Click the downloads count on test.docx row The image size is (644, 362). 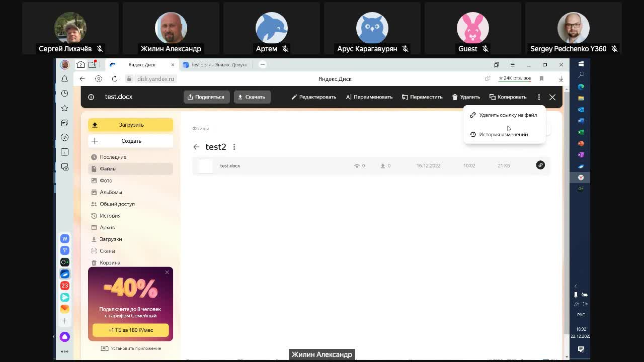click(385, 166)
